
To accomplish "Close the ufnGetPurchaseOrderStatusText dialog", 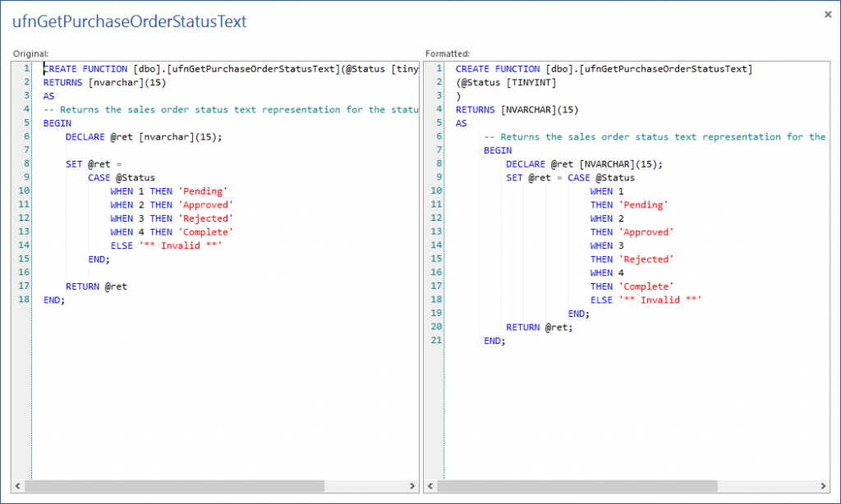I will 826,14.
